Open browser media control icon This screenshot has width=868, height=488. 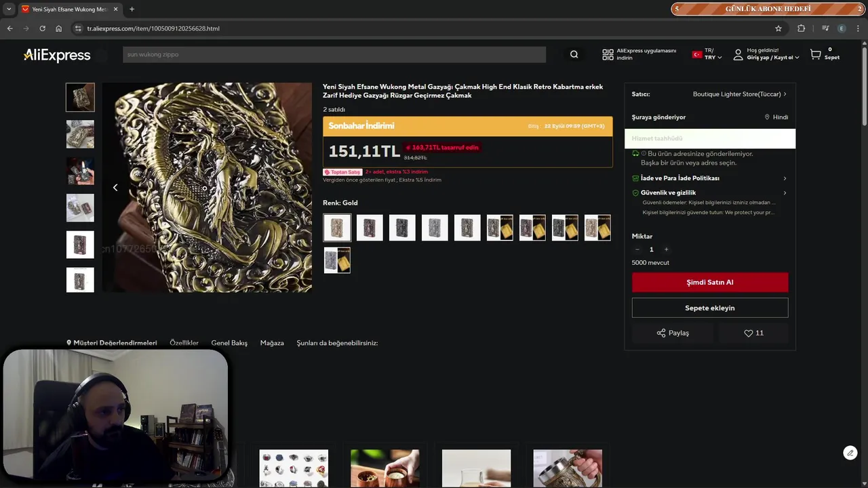tap(825, 28)
